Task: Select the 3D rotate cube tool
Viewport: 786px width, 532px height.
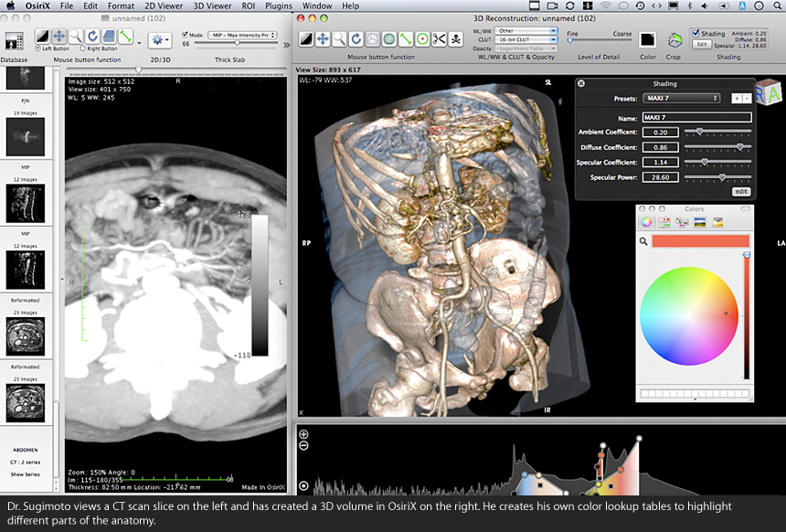Action: (373, 39)
